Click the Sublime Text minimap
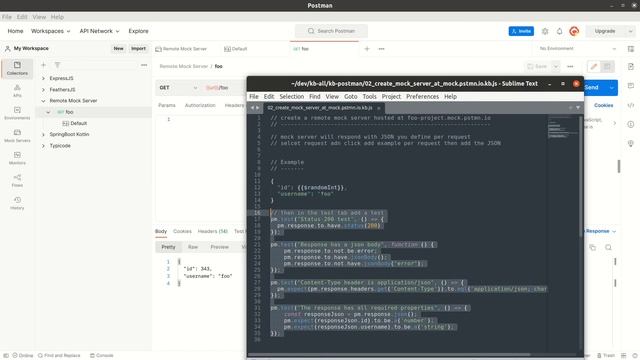 (x=562, y=130)
